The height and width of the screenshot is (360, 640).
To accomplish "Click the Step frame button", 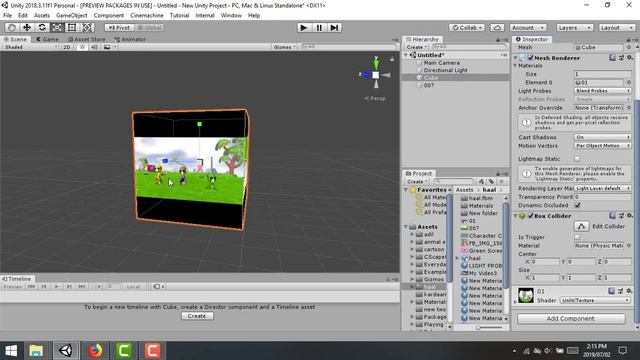I will coord(334,27).
